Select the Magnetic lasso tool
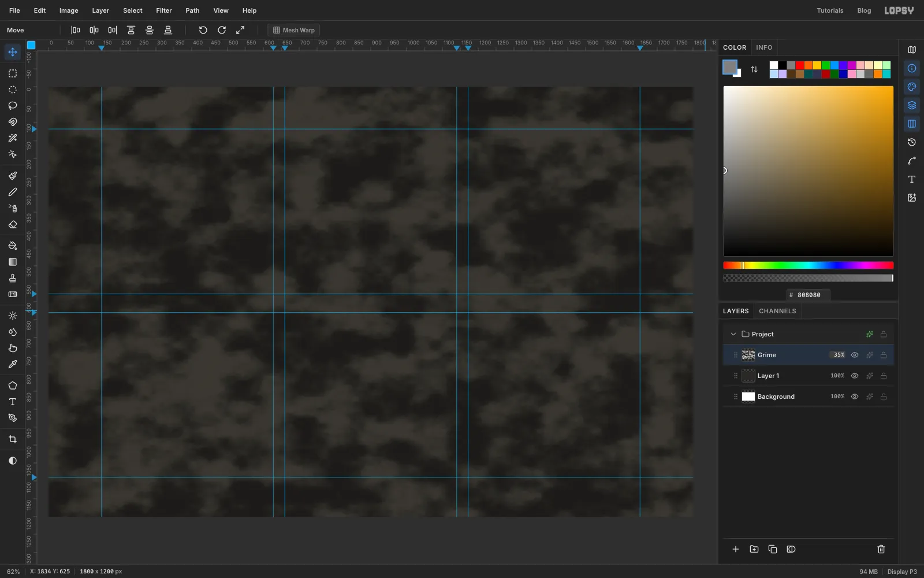This screenshot has height=578, width=924. click(13, 122)
